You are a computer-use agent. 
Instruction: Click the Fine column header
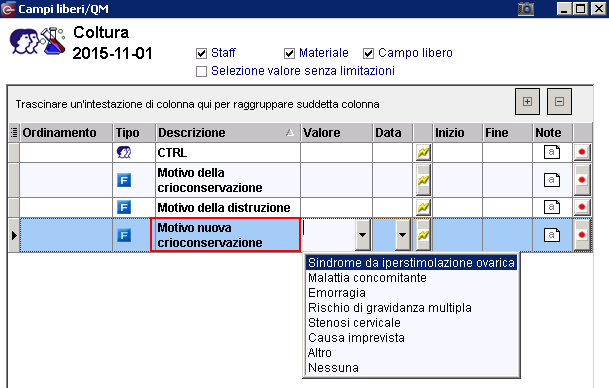507,133
